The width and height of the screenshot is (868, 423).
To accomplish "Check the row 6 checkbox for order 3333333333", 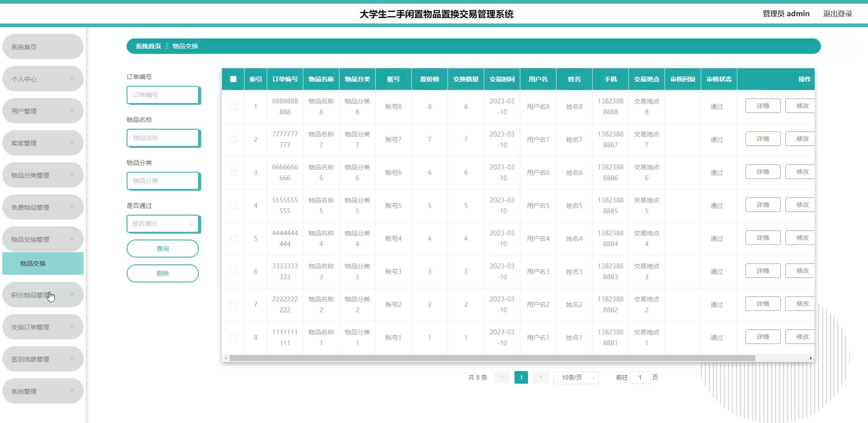I will pos(233,272).
